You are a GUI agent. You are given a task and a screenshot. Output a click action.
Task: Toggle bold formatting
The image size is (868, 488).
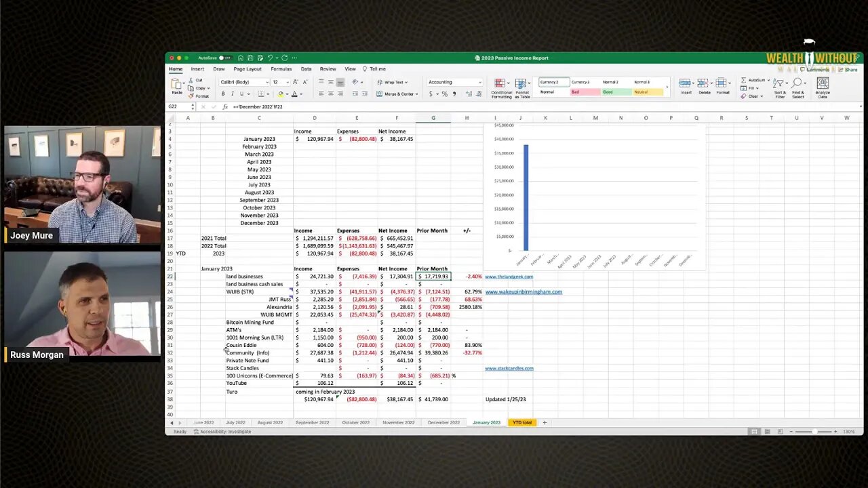(x=223, y=94)
